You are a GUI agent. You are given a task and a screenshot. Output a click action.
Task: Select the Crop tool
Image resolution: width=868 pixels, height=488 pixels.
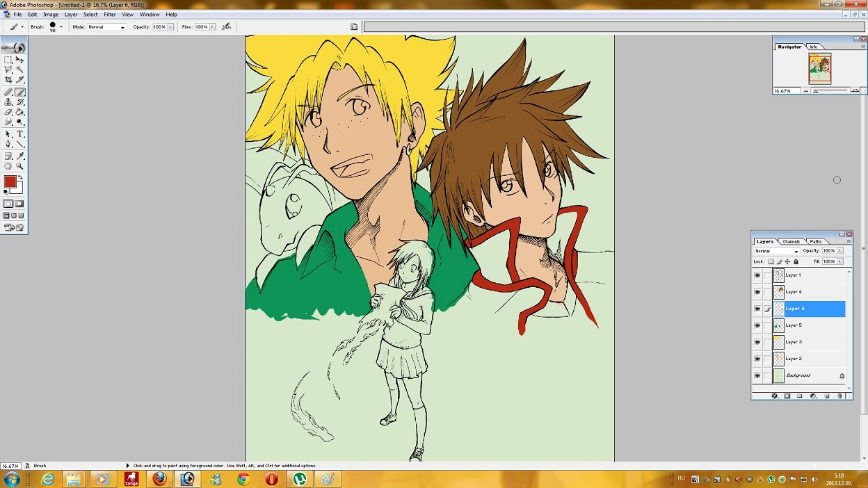pos(8,80)
